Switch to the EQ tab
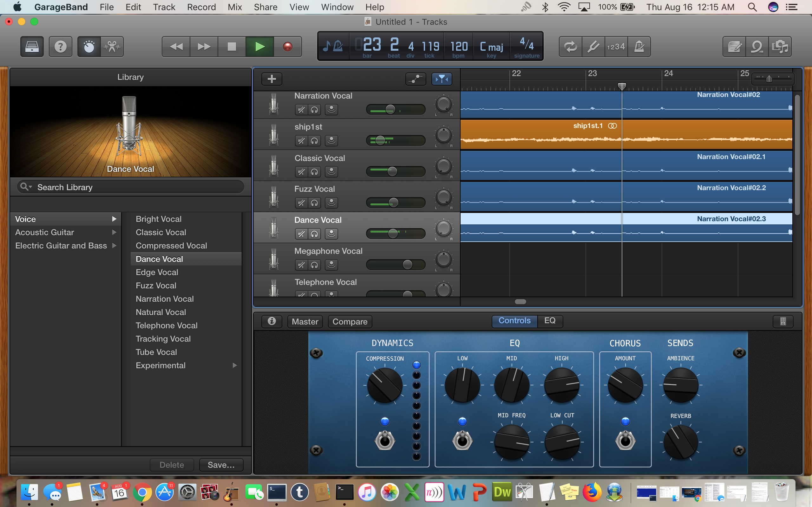This screenshot has height=507, width=812. pyautogui.click(x=550, y=321)
